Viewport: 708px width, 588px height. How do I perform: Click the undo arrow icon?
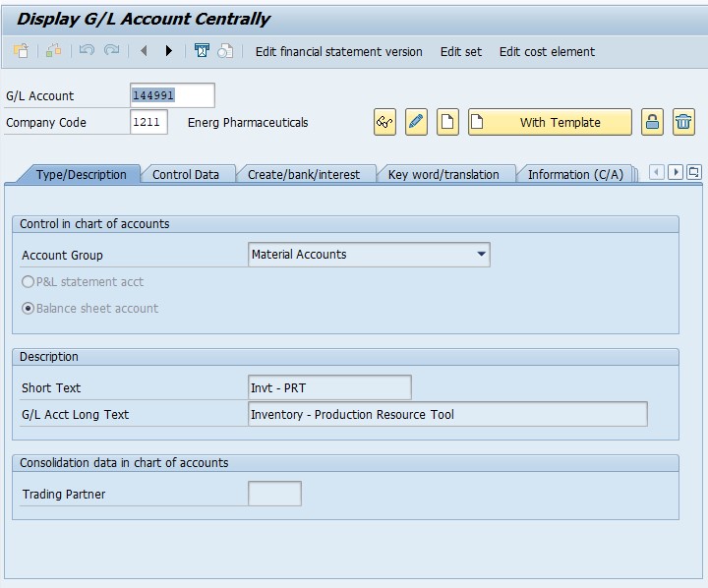pyautogui.click(x=87, y=50)
